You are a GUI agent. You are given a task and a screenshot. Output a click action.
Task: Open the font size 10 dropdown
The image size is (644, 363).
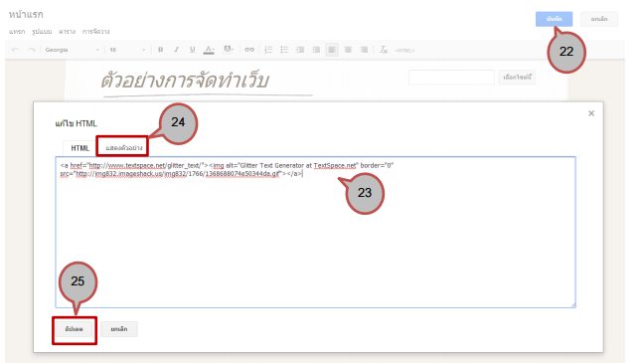[127, 50]
